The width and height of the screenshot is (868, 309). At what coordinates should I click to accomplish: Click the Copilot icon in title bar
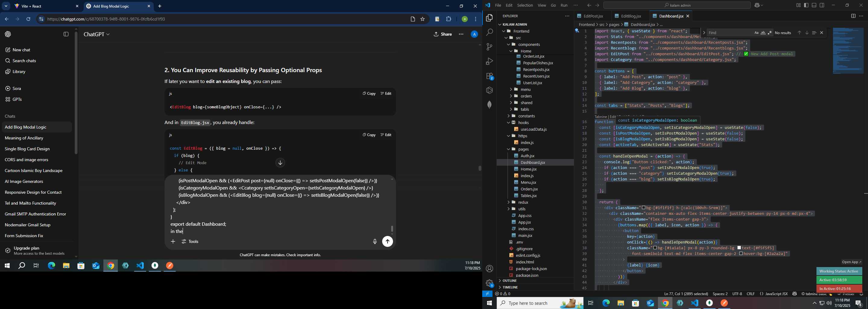pos(757,5)
